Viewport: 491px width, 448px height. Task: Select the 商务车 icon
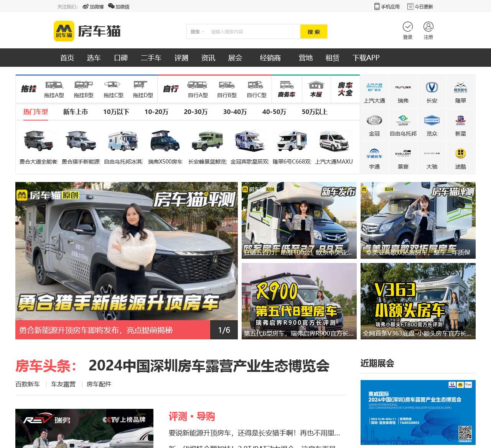click(x=287, y=85)
